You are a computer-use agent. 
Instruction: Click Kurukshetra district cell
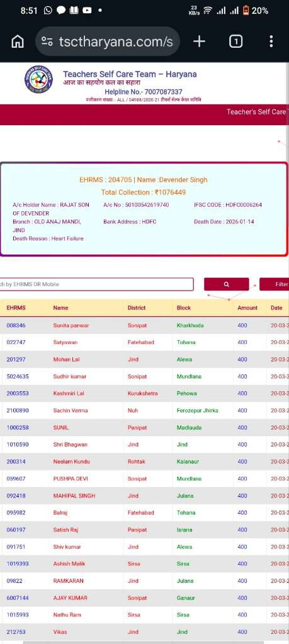(143, 394)
